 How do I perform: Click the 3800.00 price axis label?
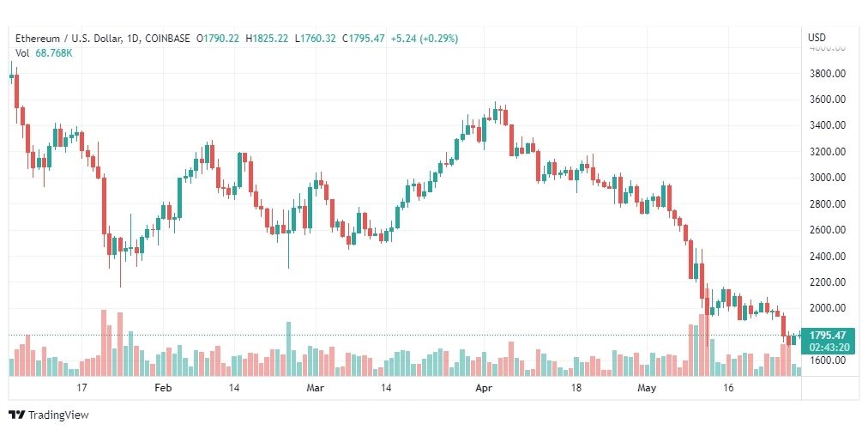click(x=827, y=73)
